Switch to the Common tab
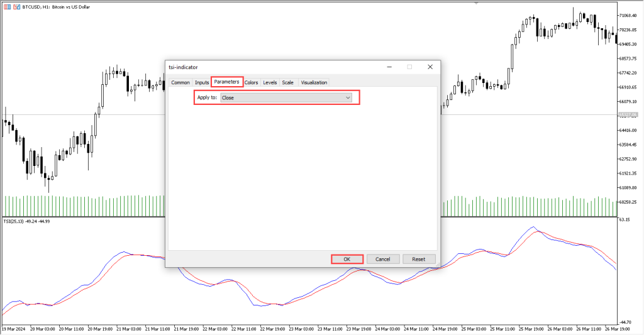Screen dimensions: 644x335 click(180, 82)
